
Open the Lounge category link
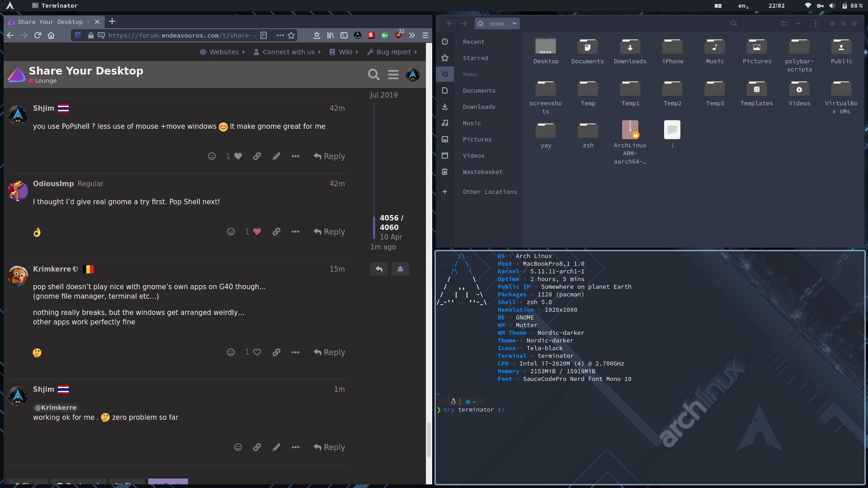click(43, 81)
